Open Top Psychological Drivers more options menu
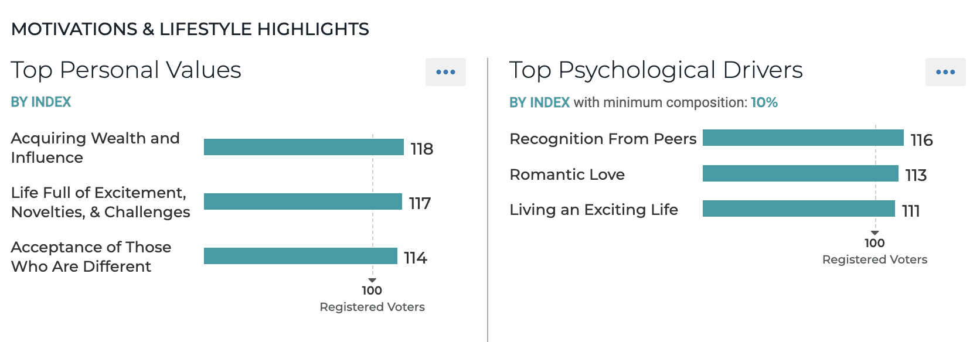 coord(945,72)
